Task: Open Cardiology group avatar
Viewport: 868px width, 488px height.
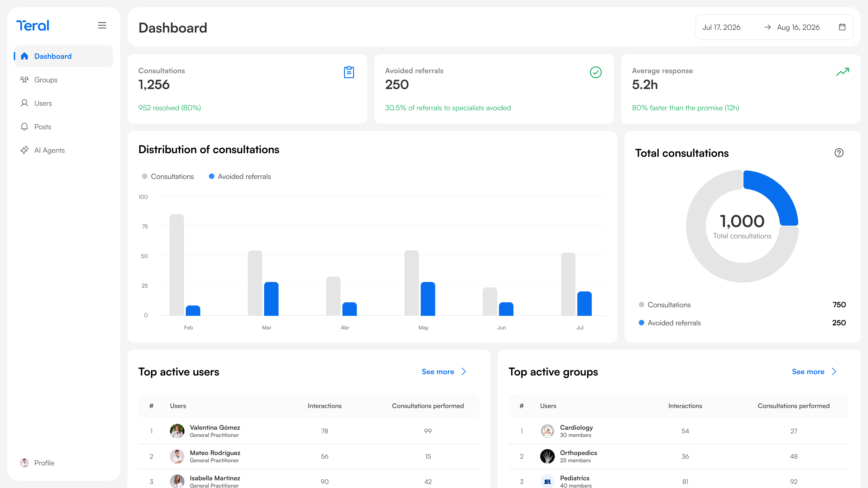Action: [547, 431]
